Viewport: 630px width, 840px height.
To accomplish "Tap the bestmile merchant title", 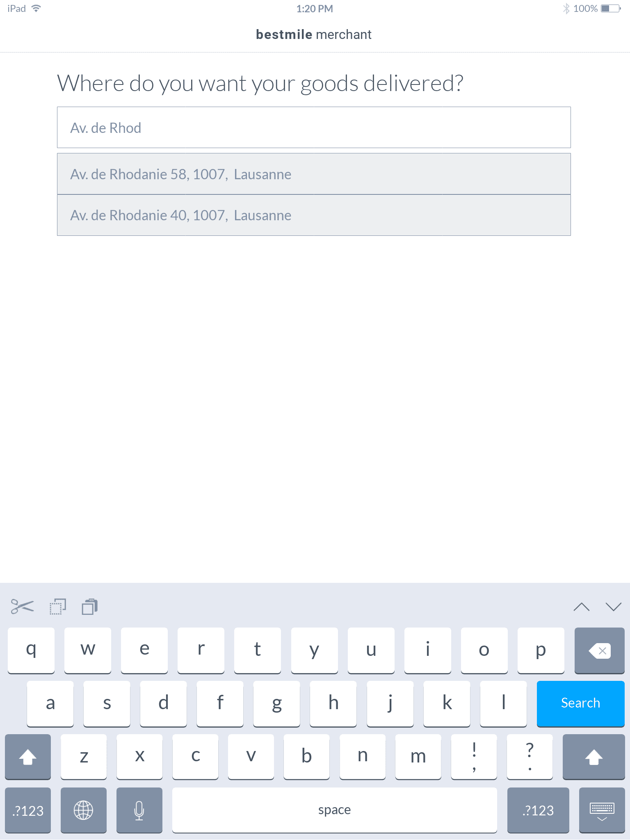I will click(x=314, y=34).
